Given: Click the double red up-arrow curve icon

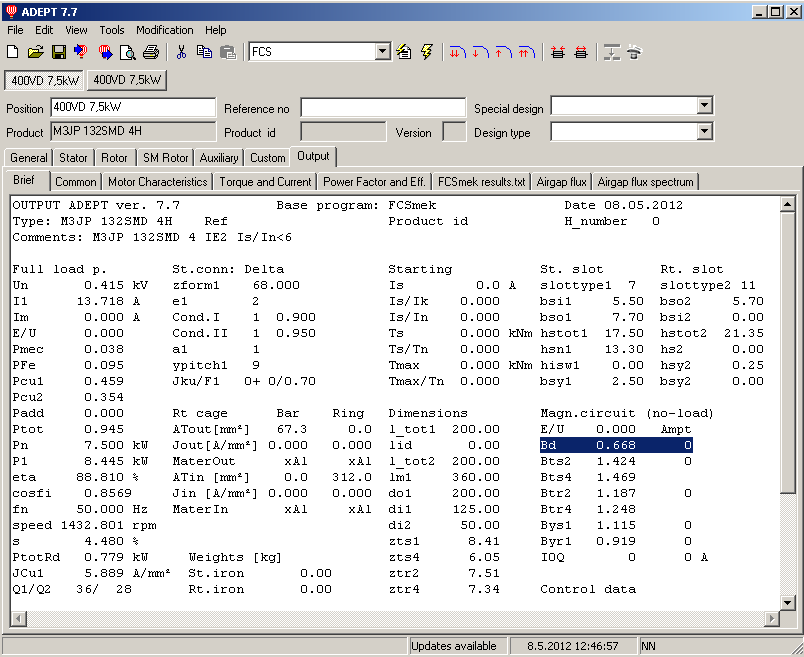Looking at the screenshot, I should click(527, 52).
